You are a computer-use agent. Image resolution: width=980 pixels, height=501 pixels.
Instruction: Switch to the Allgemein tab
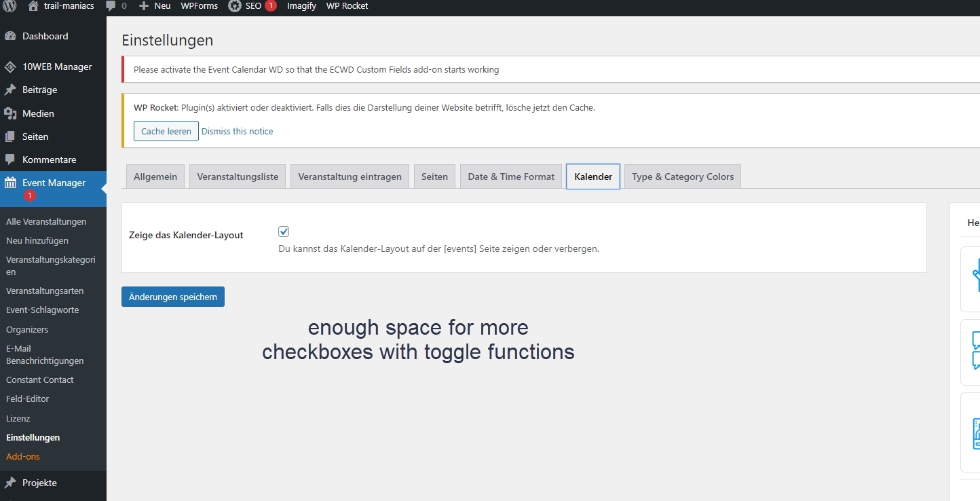(x=155, y=177)
